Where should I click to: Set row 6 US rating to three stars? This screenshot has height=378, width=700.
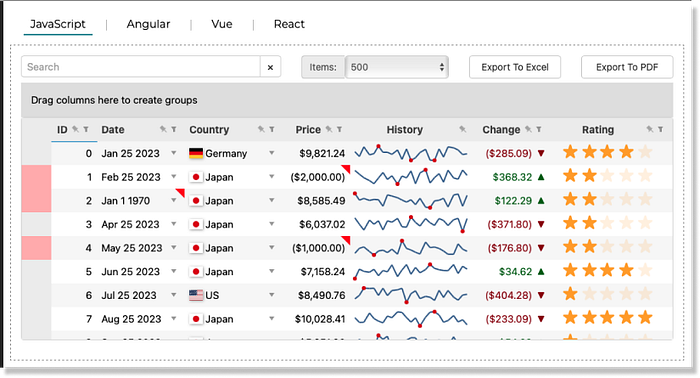click(608, 295)
